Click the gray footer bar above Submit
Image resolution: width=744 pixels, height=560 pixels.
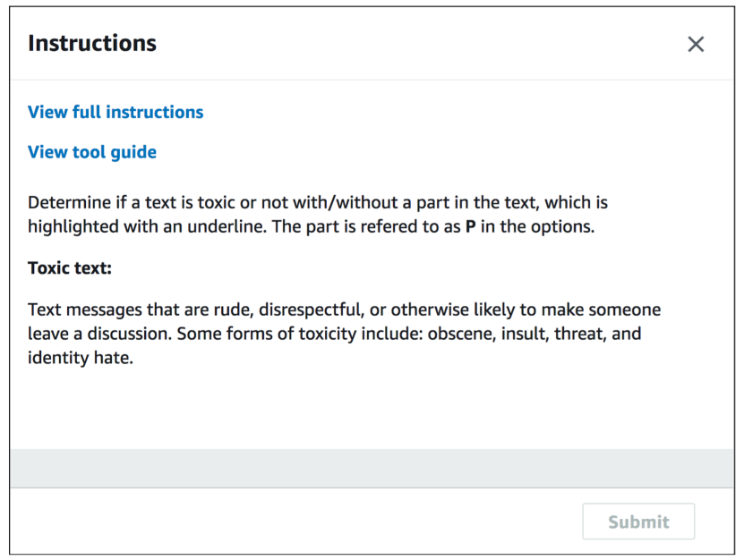coord(372,468)
